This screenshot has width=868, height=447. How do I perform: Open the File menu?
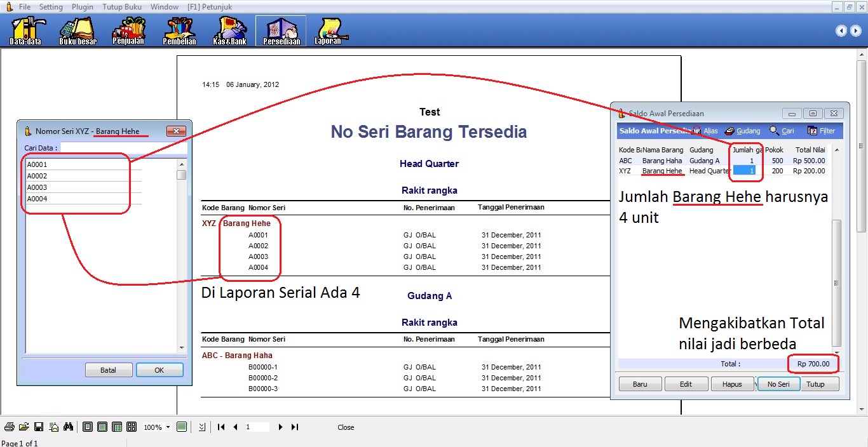tap(25, 7)
